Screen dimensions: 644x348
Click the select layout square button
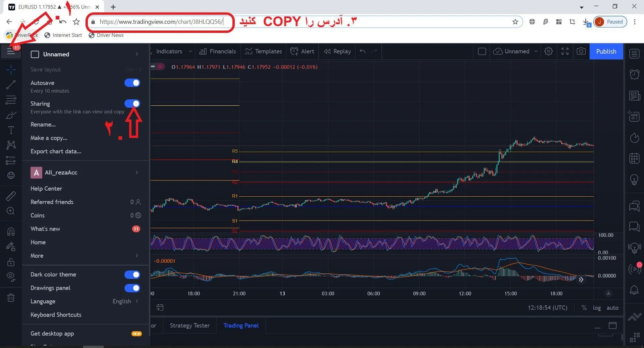(482, 51)
